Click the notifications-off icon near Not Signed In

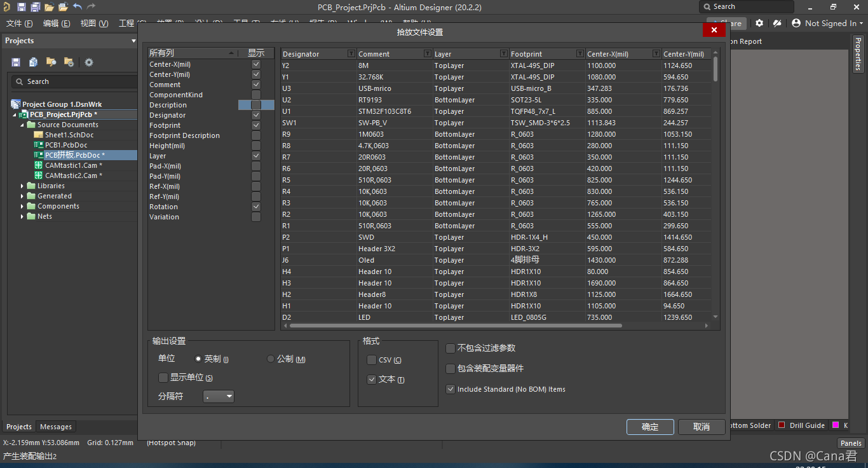777,23
